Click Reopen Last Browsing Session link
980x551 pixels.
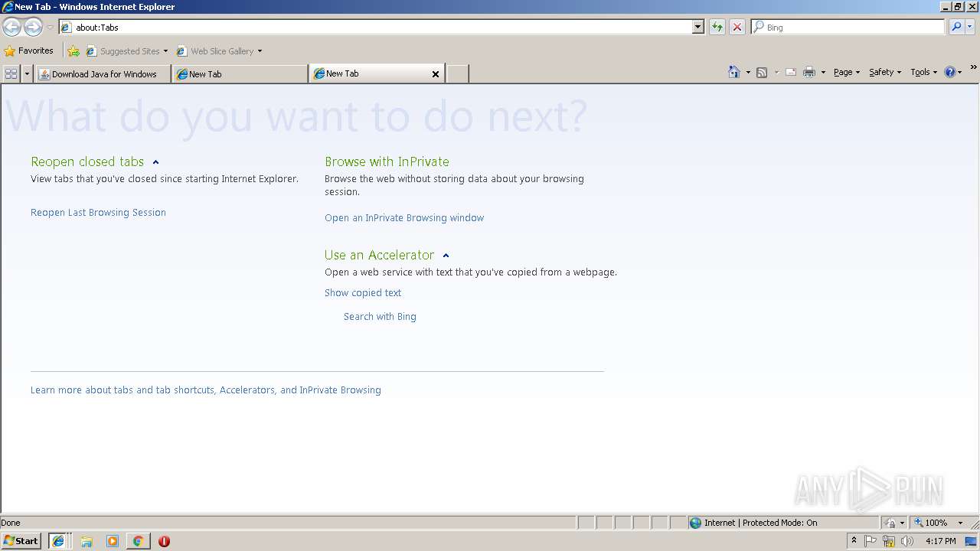98,213
